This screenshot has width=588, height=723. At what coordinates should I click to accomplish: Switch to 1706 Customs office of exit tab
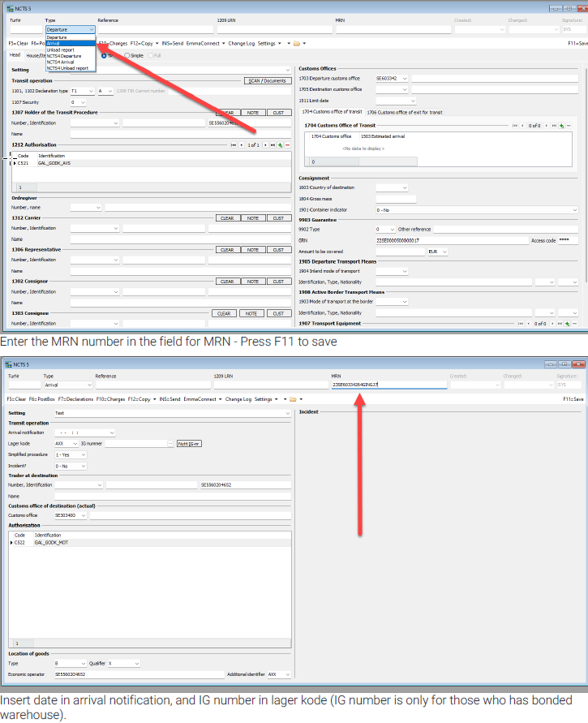pyautogui.click(x=403, y=111)
